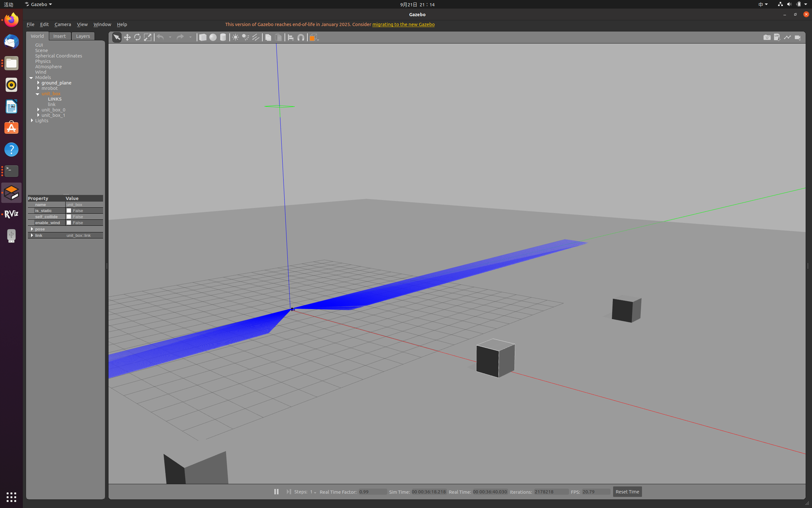The image size is (812, 508).
Task: Expand the ground_plane model
Action: point(38,83)
